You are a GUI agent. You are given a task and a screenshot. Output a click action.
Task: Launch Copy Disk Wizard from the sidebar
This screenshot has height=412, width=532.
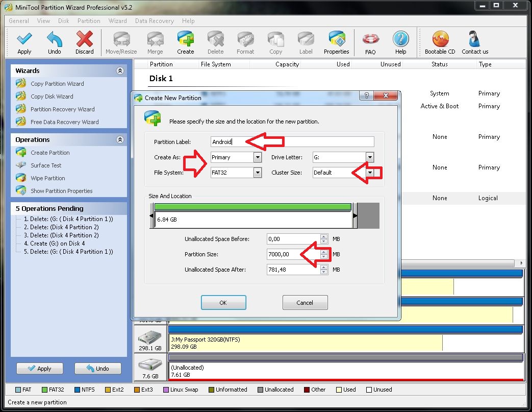coord(52,96)
